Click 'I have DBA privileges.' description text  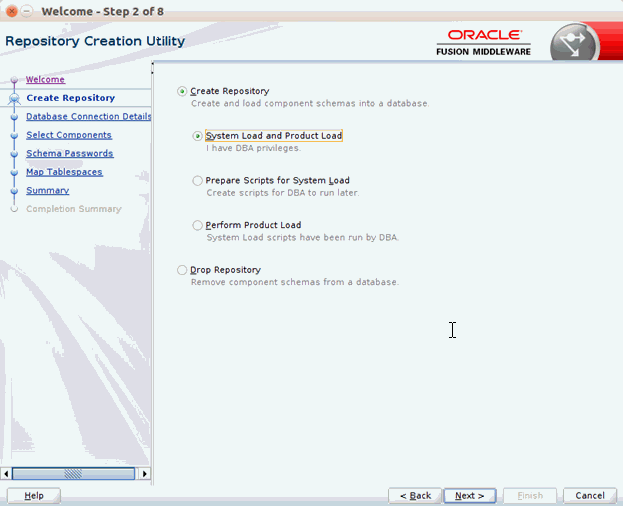(x=253, y=148)
